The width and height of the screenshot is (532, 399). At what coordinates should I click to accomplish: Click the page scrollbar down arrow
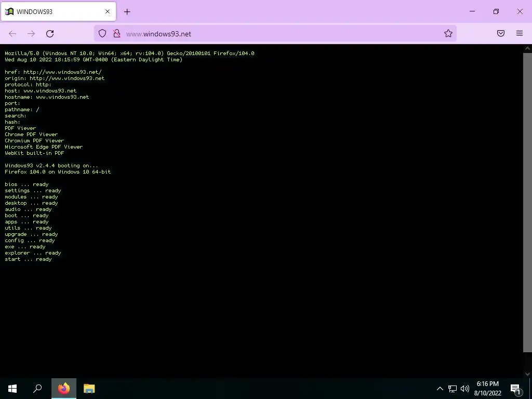(528, 374)
